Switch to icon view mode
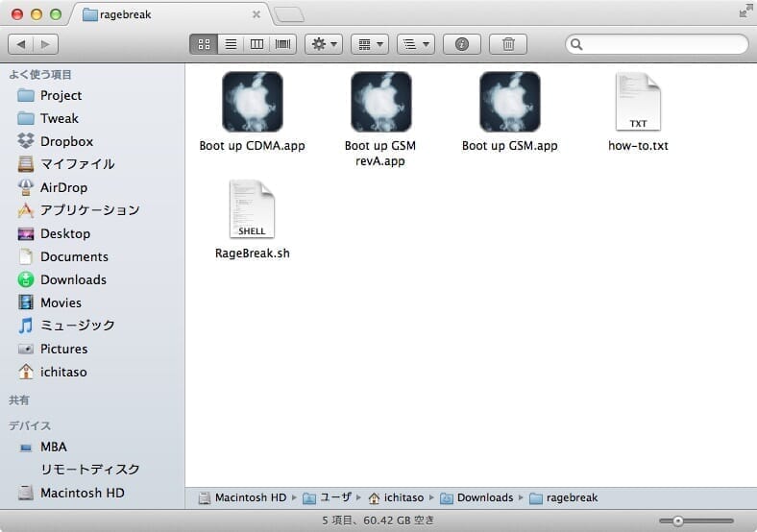The image size is (757, 532). pos(204,44)
